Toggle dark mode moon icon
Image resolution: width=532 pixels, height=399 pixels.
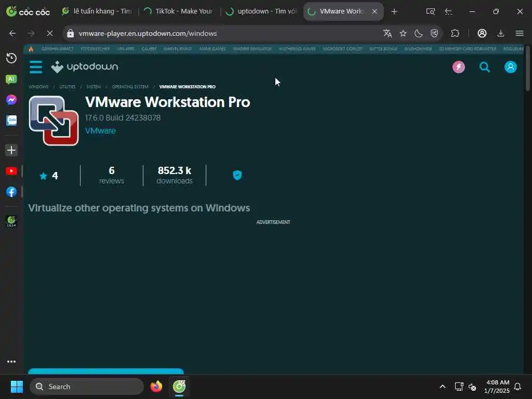tap(419, 33)
